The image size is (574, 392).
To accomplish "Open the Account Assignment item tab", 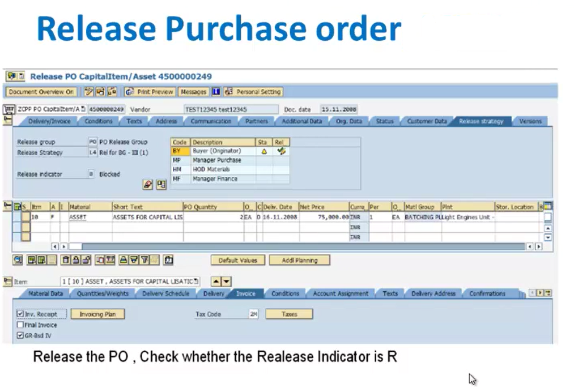I will point(341,293).
